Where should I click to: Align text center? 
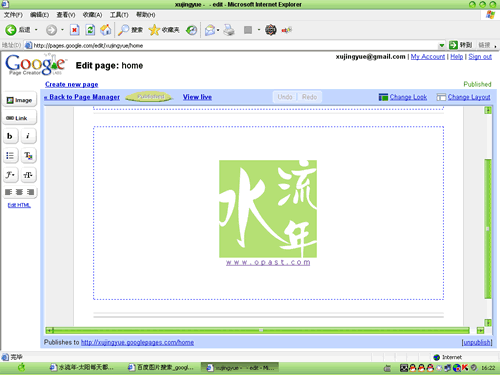(x=19, y=192)
